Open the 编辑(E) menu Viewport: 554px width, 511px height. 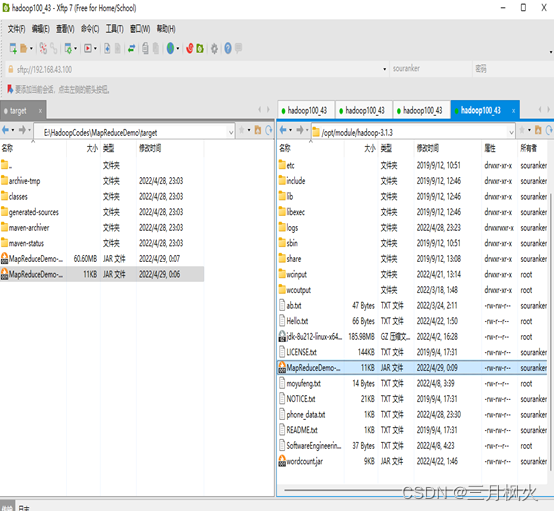point(41,29)
